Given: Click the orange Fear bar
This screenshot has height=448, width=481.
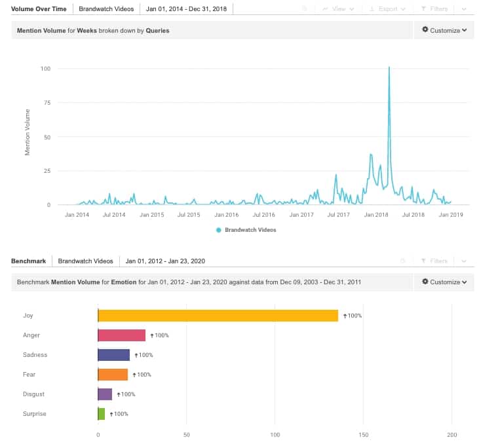Looking at the screenshot, I should tap(113, 375).
